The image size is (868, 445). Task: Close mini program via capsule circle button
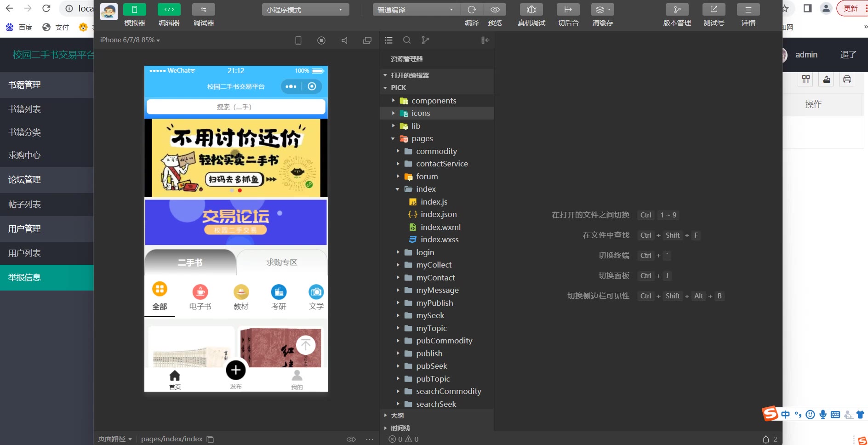click(x=312, y=86)
